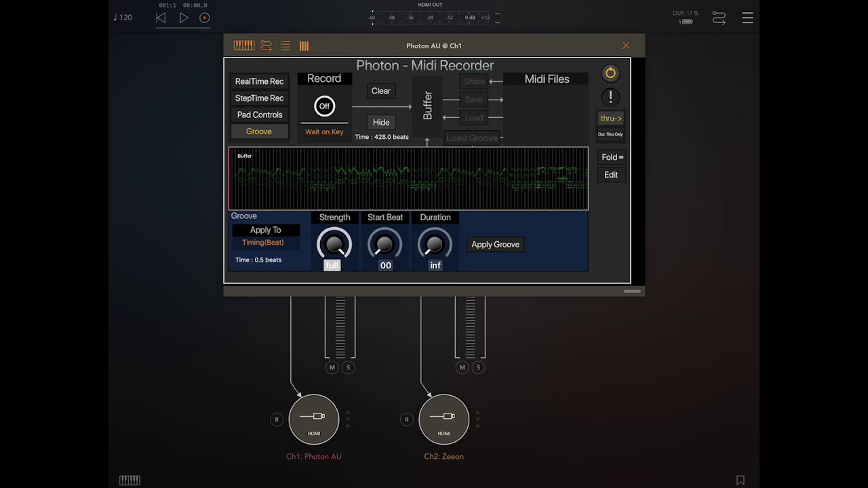Click inside the Buffer MIDI note display
868x488 pixels.
[408, 178]
